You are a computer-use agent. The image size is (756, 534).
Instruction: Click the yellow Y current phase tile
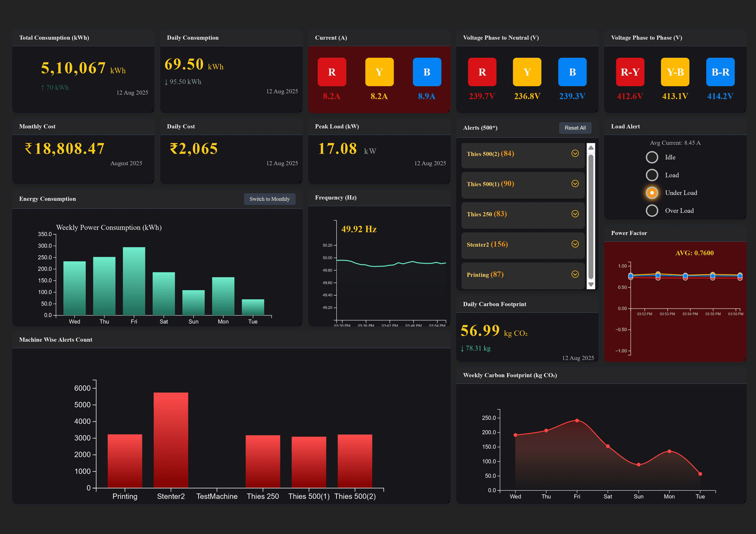[x=379, y=72]
